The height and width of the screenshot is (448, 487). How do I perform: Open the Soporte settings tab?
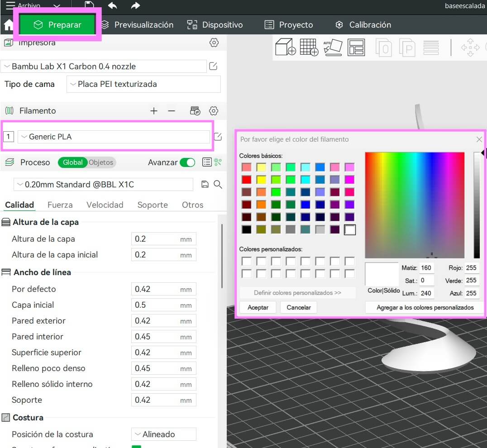pyautogui.click(x=153, y=205)
